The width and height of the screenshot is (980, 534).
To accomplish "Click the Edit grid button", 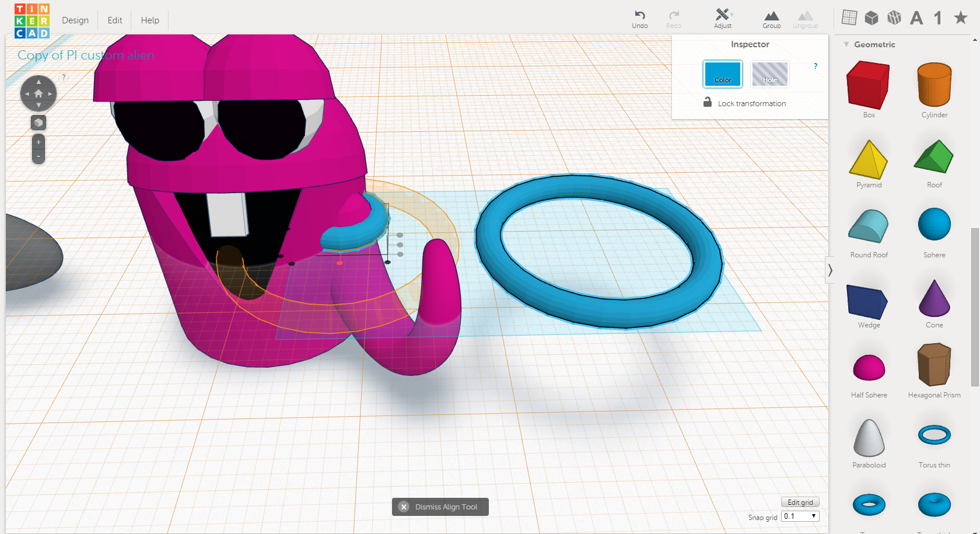I will (800, 502).
